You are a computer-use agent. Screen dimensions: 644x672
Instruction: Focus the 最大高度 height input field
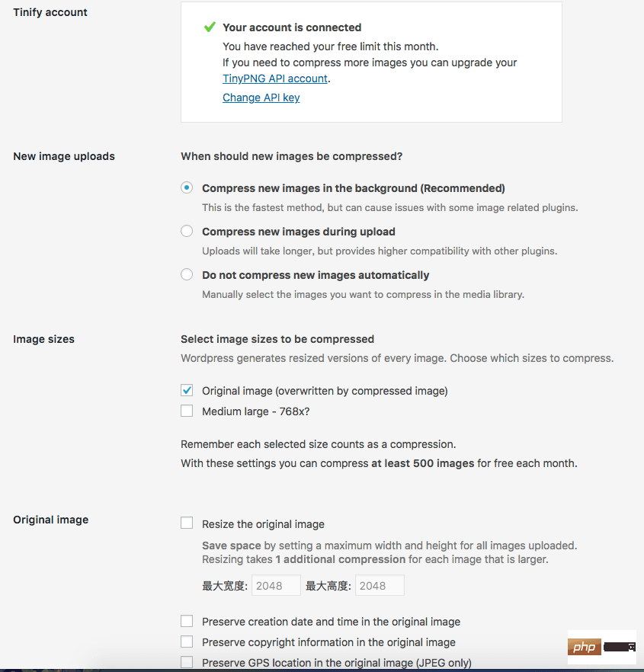tap(379, 586)
